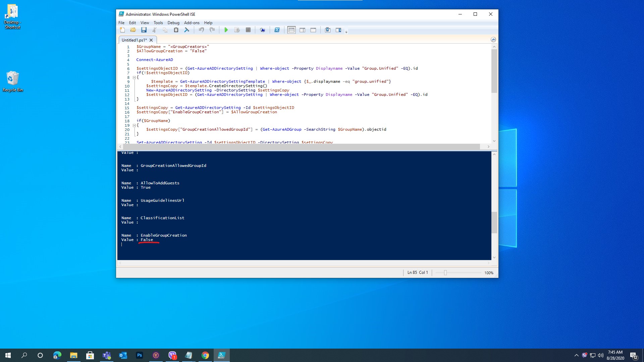Click the Open script folder icon
The height and width of the screenshot is (362, 644).
click(133, 30)
